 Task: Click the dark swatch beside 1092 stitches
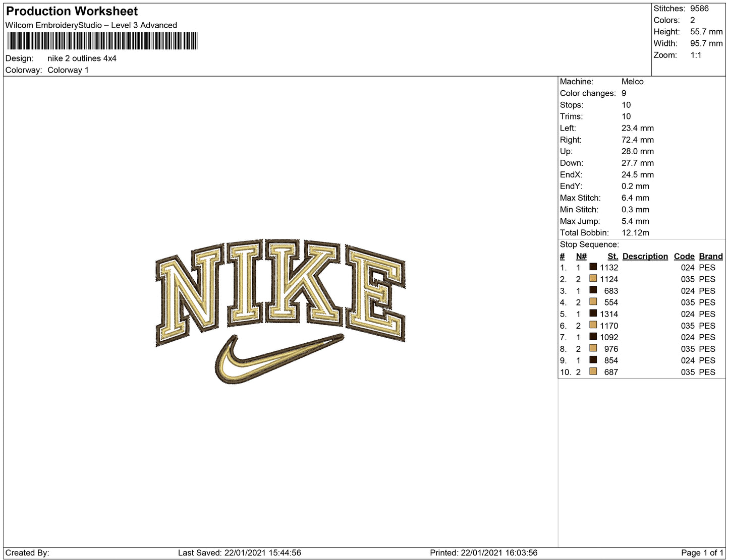[x=593, y=336]
